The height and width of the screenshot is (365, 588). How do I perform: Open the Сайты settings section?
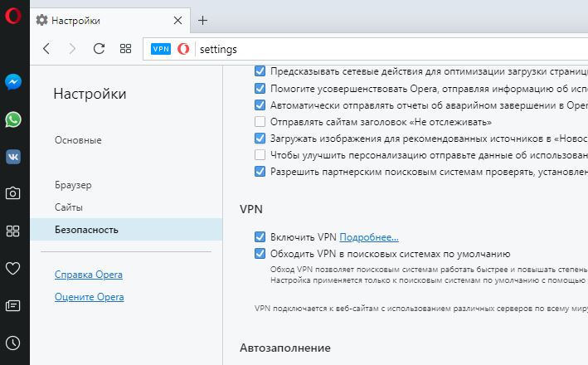pos(69,207)
